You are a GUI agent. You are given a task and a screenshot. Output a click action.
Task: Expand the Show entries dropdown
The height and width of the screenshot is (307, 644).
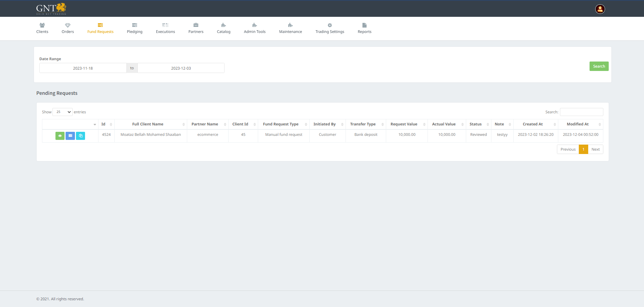click(63, 112)
